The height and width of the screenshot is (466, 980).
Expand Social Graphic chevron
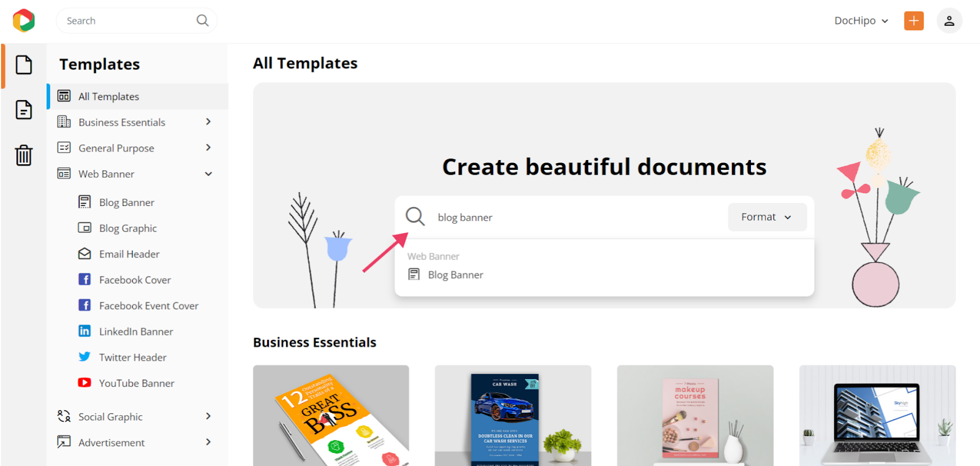click(208, 416)
